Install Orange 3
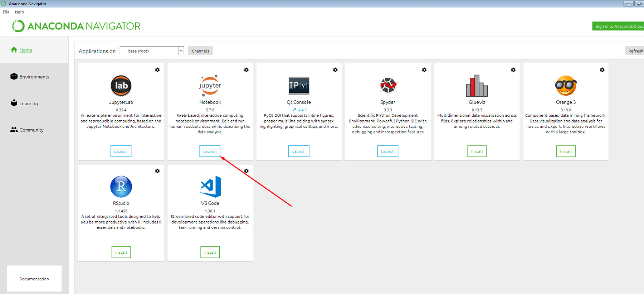This screenshot has width=644, height=294. [566, 151]
